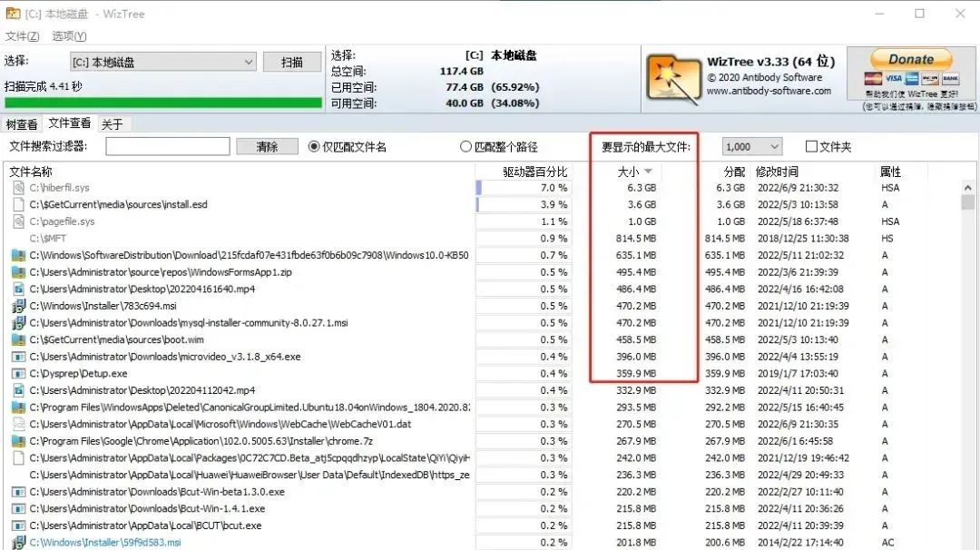Click the Donate button
980x550 pixels.
pyautogui.click(x=911, y=59)
